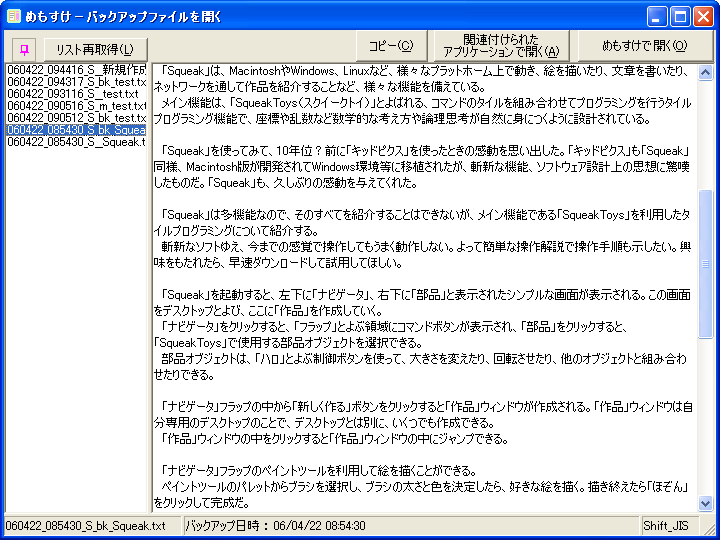Click the めもすけ title bar app icon

tap(14, 17)
